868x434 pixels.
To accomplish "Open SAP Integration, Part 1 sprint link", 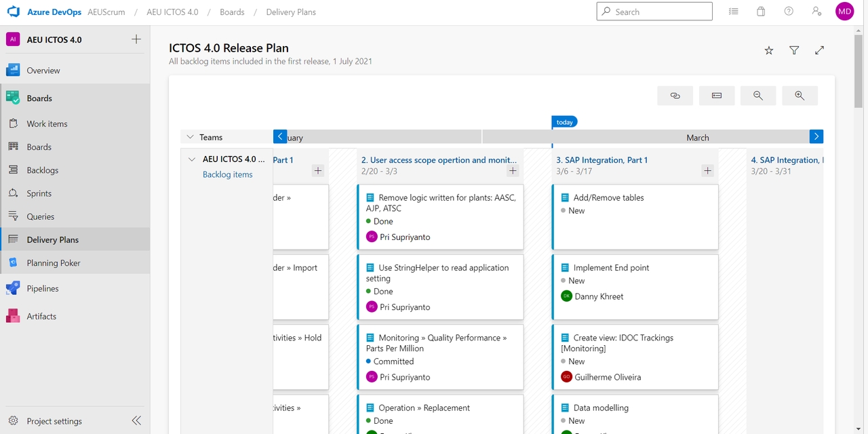I will 601,160.
